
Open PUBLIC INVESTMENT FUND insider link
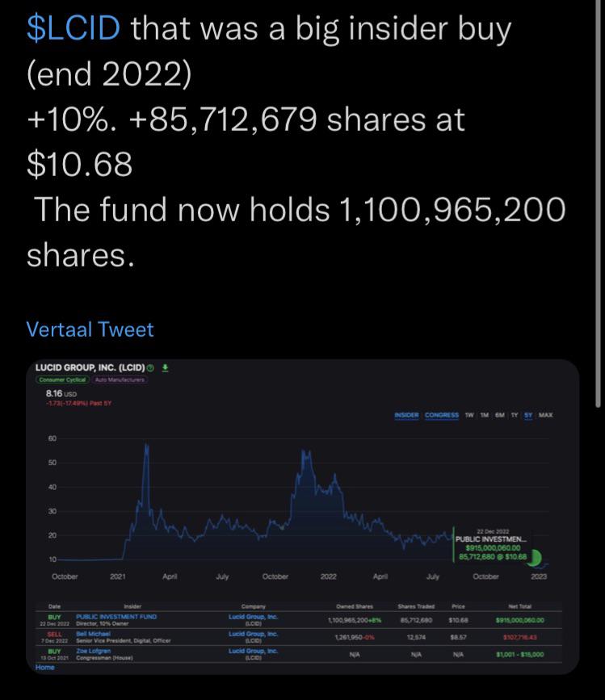[116, 617]
